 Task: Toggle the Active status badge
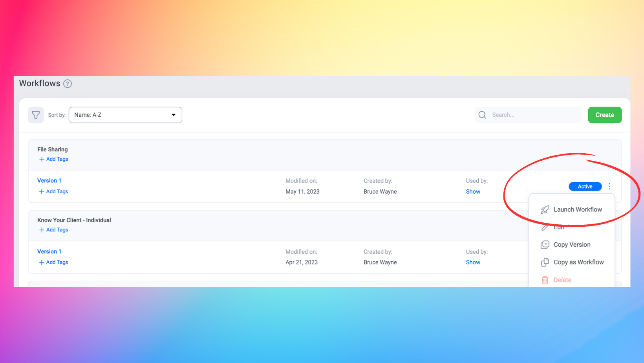[585, 186]
